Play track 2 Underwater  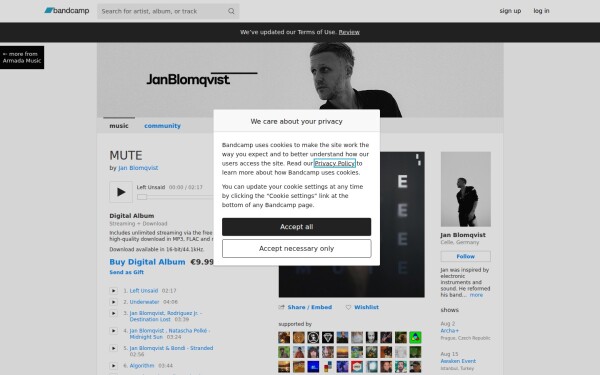114,302
